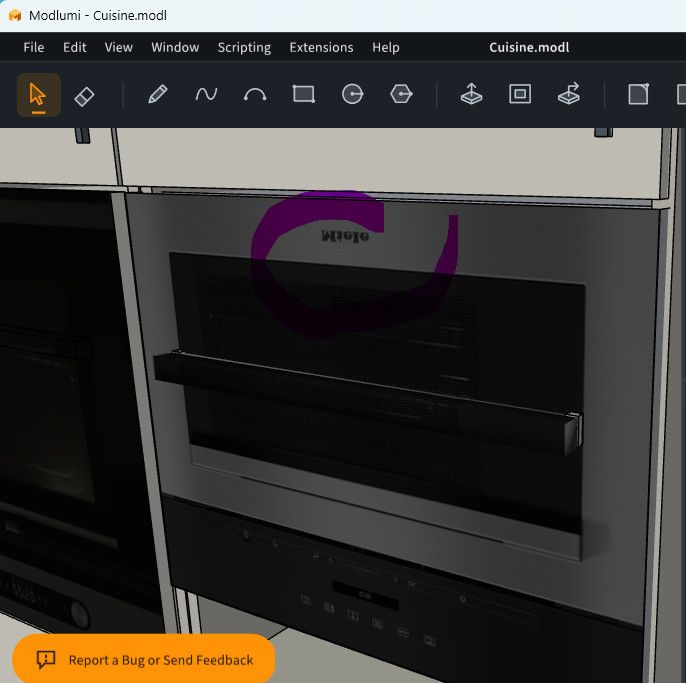Choose the Circle tool
The image size is (686, 683).
(352, 94)
